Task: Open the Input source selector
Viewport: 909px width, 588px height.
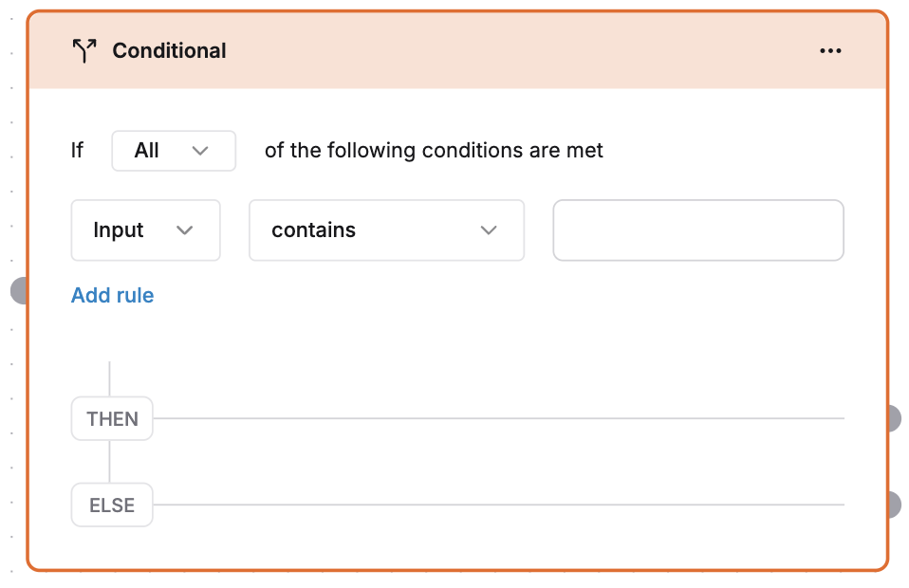Action: click(x=145, y=230)
